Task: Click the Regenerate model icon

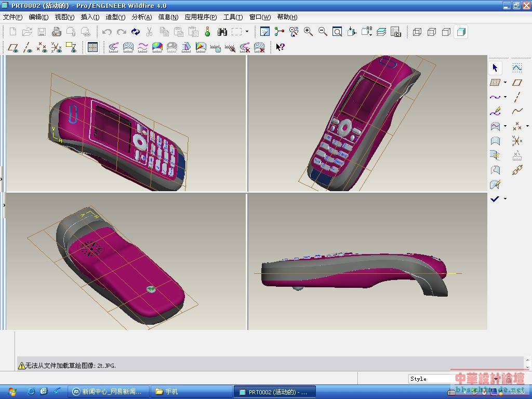Action: tap(136, 32)
